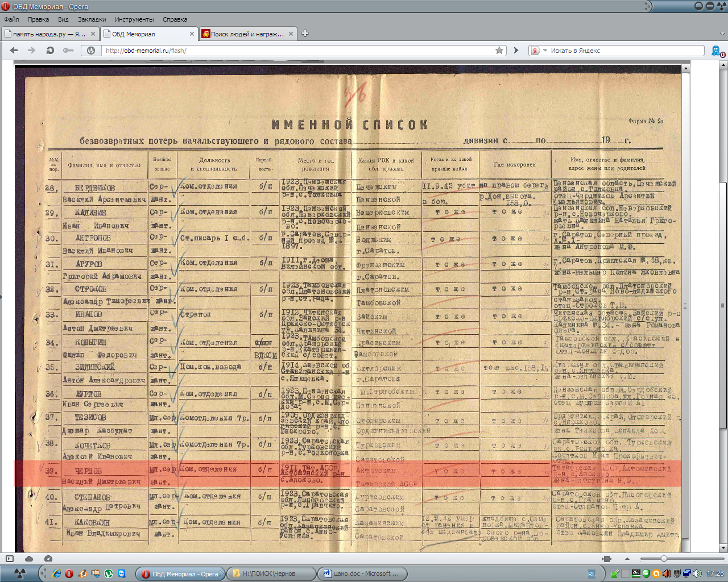728x582 pixels.
Task: Click the КАЛИНИН entry in row 29
Action: tap(91, 213)
